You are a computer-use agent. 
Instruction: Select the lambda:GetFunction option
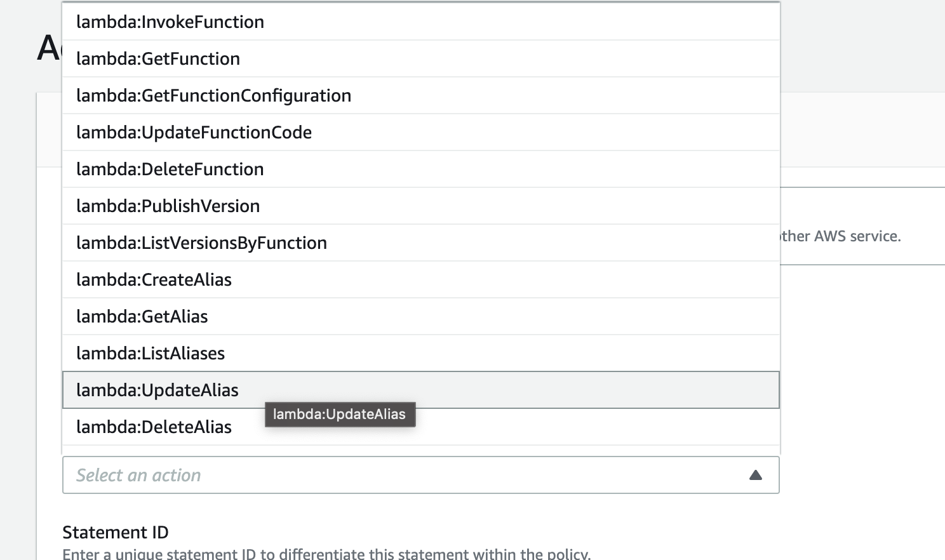(158, 59)
